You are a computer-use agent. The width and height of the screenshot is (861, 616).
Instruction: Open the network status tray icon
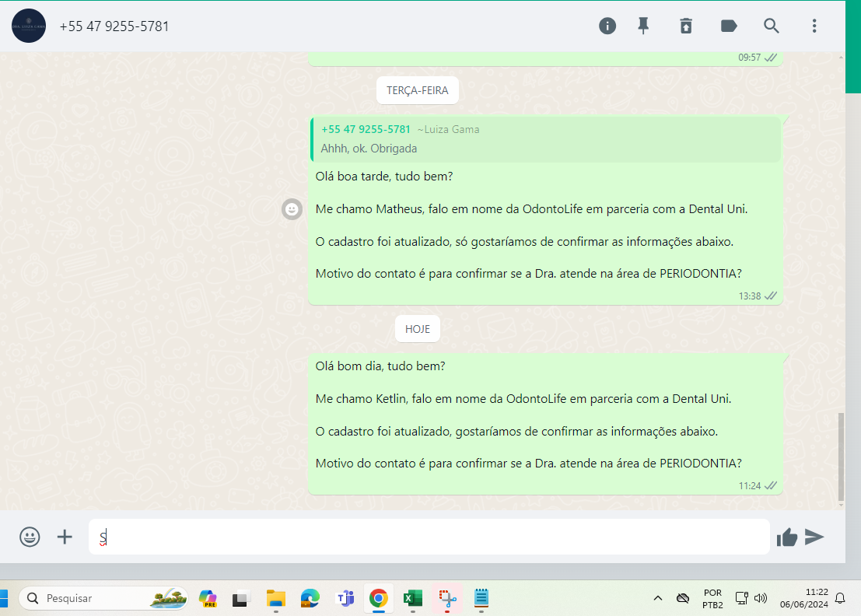pos(742,598)
